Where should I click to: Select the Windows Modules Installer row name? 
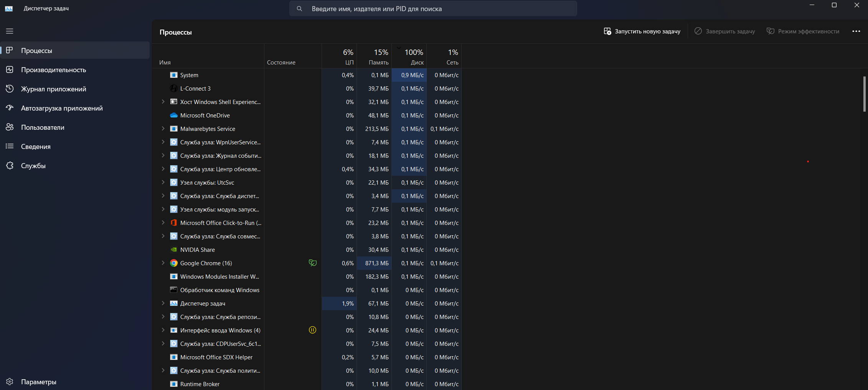click(219, 276)
